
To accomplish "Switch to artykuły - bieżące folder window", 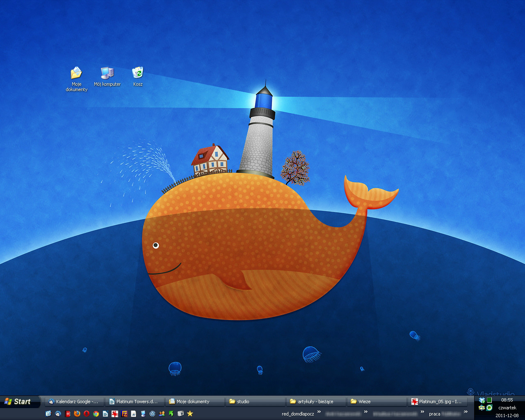I will pos(315,402).
